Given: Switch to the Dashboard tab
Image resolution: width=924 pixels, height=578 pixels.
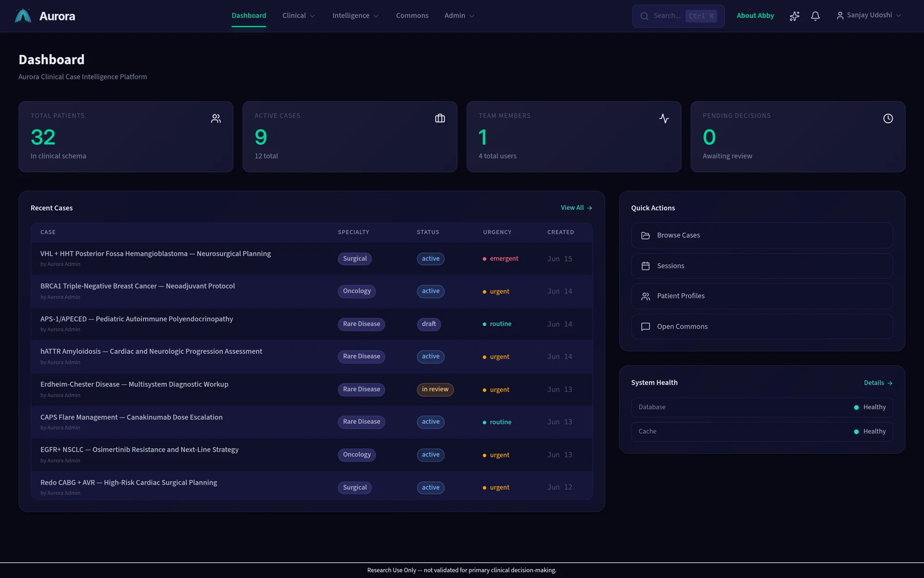Looking at the screenshot, I should (x=249, y=16).
